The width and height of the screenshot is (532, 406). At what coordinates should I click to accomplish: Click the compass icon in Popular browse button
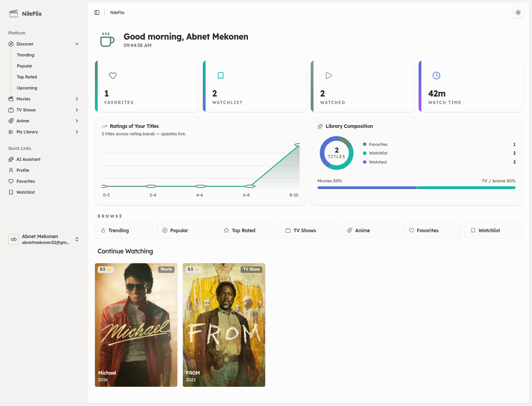165,231
